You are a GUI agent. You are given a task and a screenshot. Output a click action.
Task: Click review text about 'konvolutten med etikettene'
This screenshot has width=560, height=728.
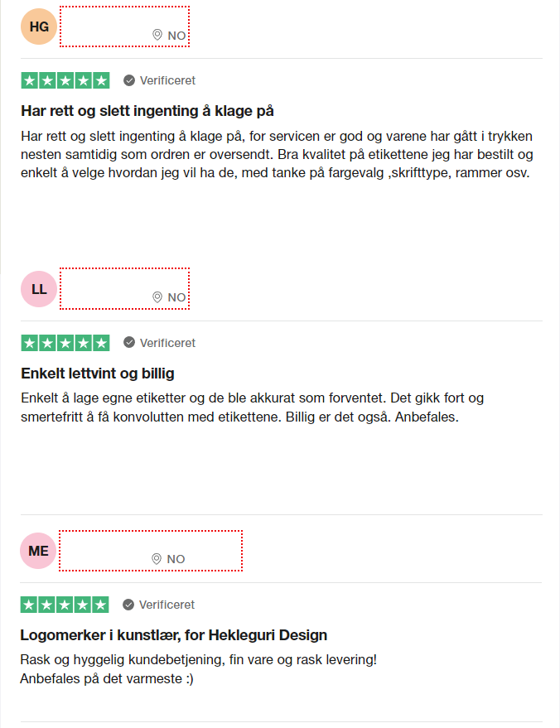click(x=252, y=407)
